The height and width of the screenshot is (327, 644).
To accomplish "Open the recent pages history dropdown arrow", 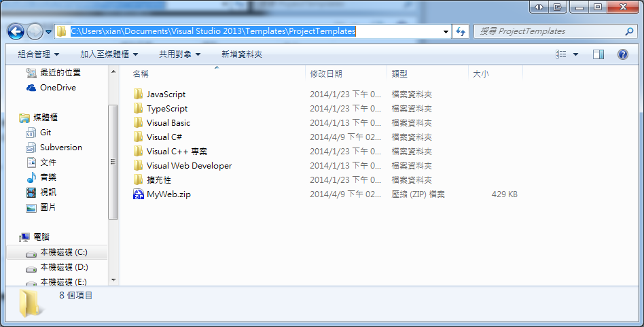I will [x=48, y=32].
